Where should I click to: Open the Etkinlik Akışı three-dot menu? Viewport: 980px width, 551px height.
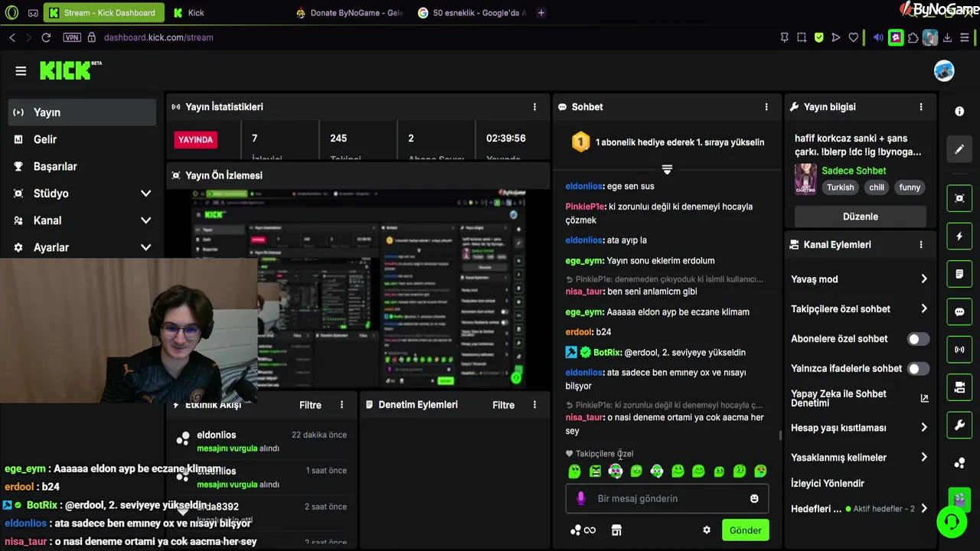pyautogui.click(x=342, y=405)
